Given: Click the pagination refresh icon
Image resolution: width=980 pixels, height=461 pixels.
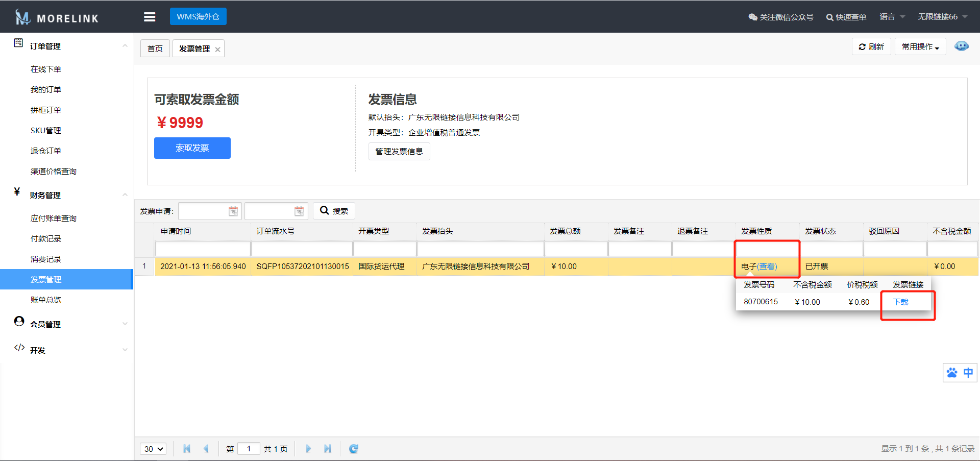Looking at the screenshot, I should click(x=354, y=449).
